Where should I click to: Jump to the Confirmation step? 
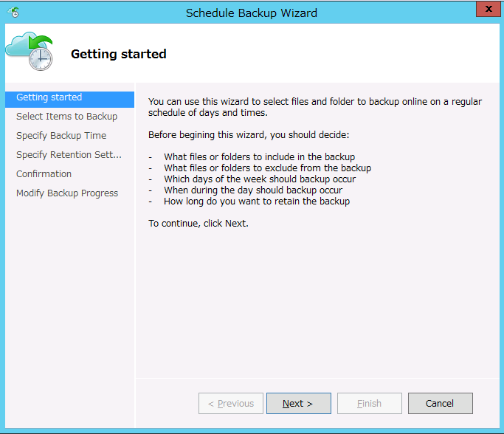pos(44,174)
